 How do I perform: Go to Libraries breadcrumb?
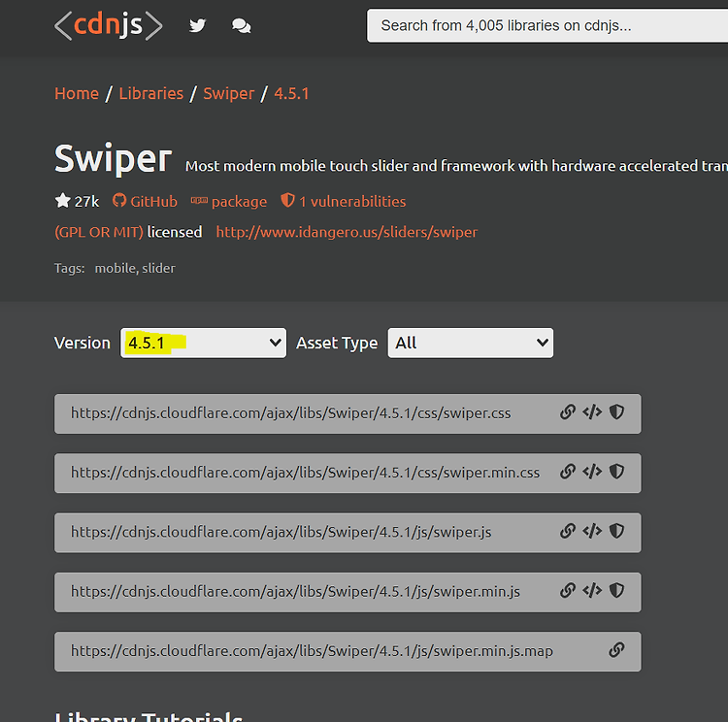pos(150,93)
